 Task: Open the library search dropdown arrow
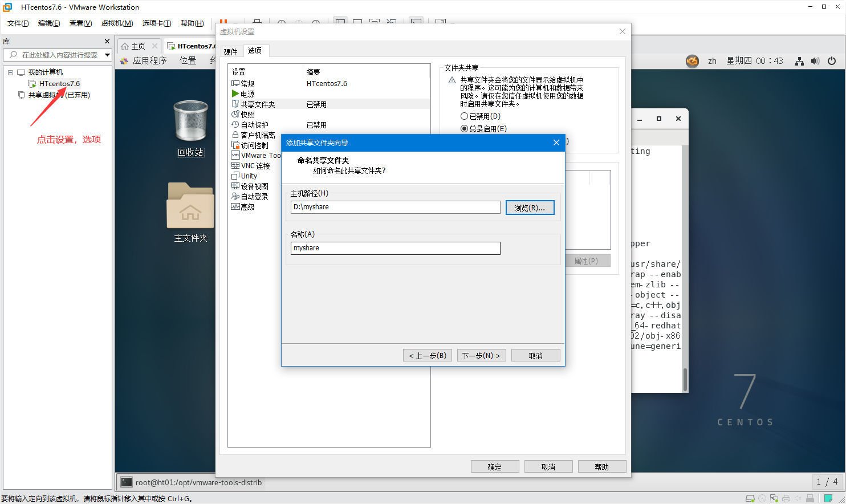coord(107,55)
